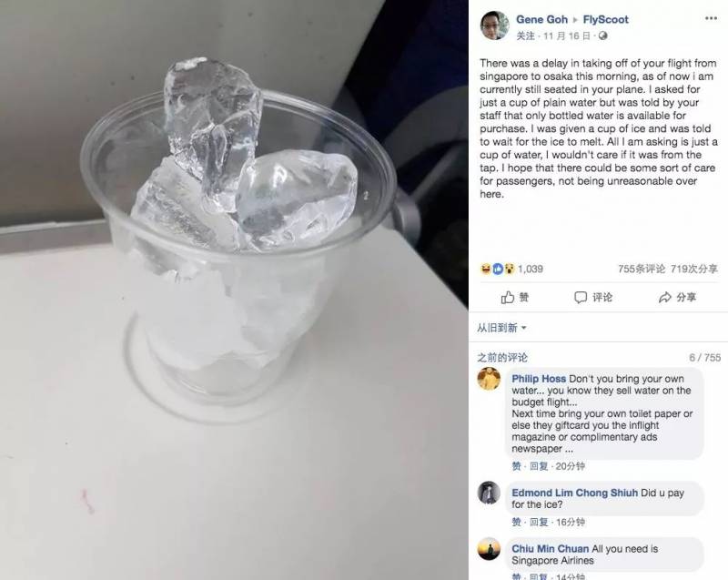Open Philip Hoss's avatar
728x580 pixels.
(x=489, y=379)
